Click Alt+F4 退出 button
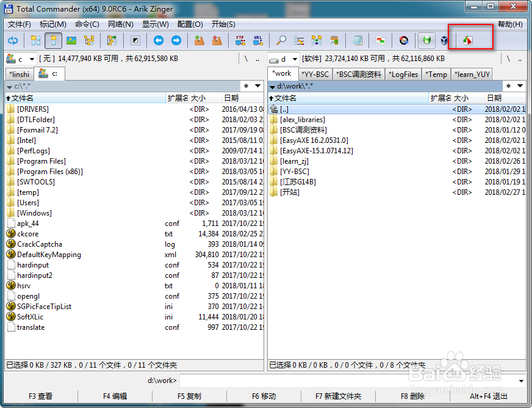532x408 pixels. (x=489, y=396)
